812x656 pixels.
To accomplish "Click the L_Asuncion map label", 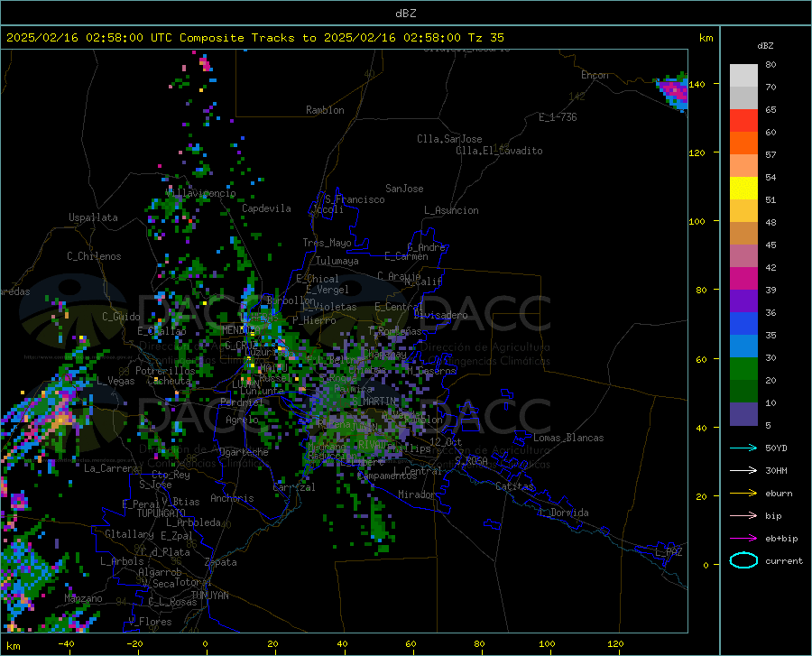I will pyautogui.click(x=451, y=210).
